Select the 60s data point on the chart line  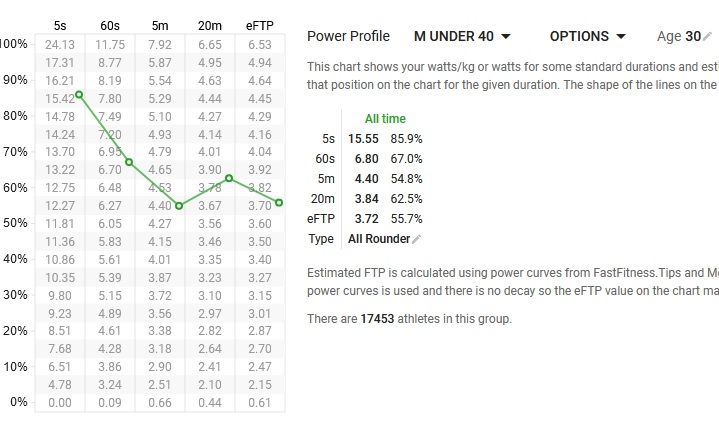pyautogui.click(x=129, y=162)
